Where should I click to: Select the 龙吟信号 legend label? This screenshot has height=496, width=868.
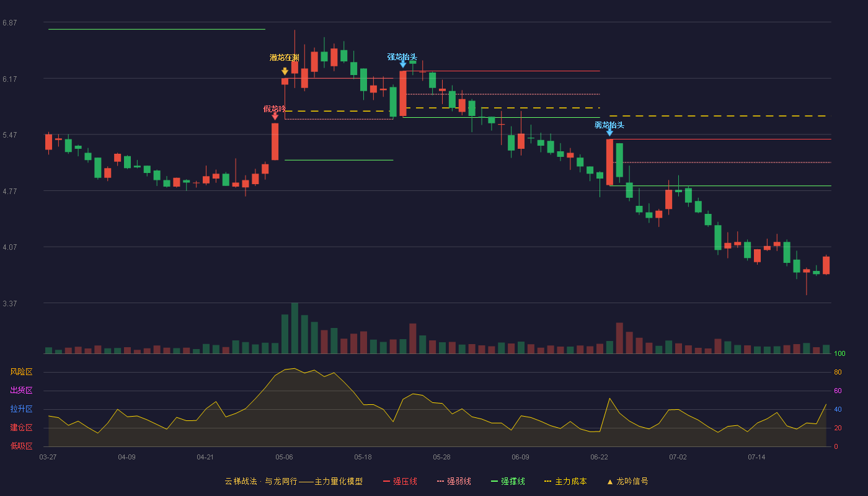pos(632,482)
